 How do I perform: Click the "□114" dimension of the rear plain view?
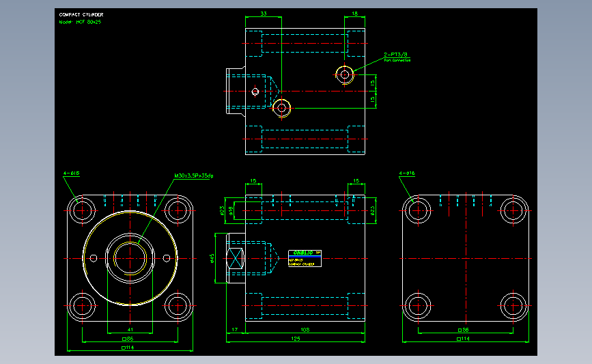point(463,339)
